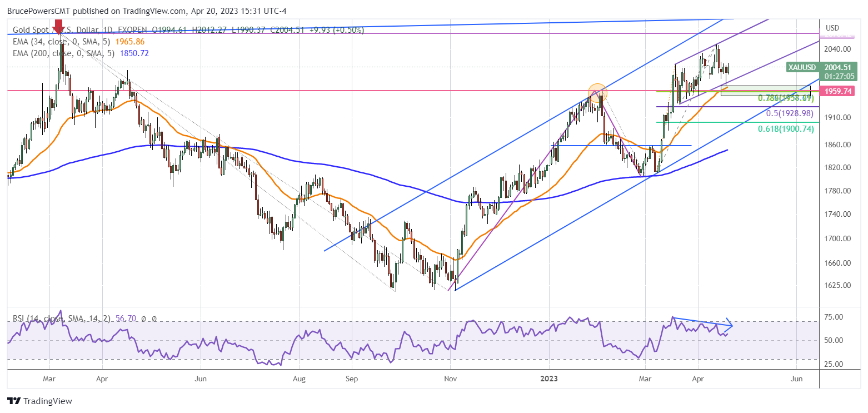Select the black rectangle support zone box
The height and width of the screenshot is (413, 868).
tap(766, 91)
